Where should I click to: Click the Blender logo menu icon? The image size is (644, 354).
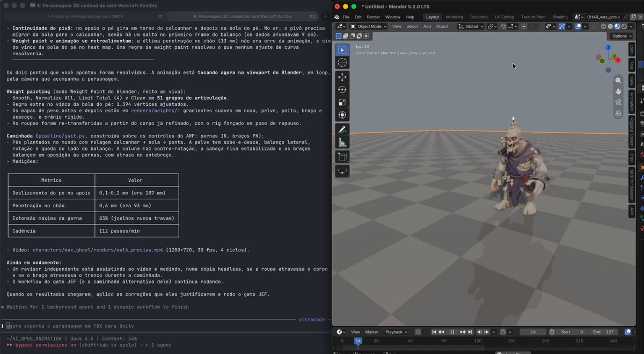point(336,17)
